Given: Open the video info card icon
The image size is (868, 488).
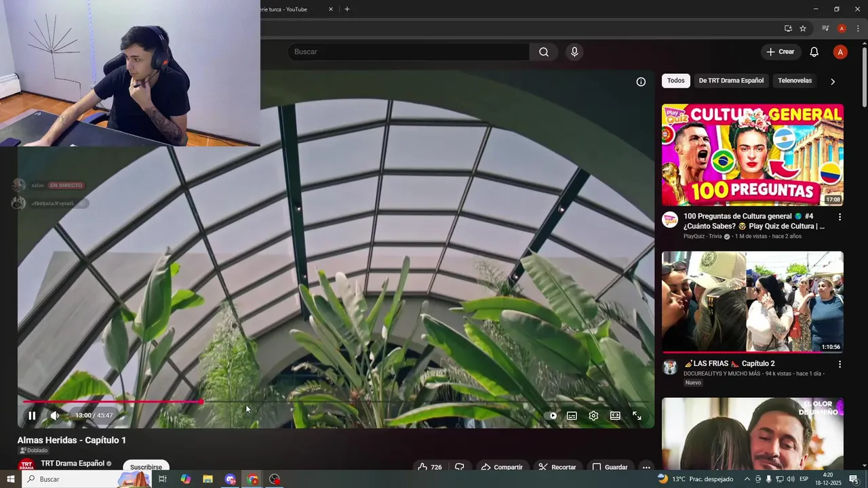Looking at the screenshot, I should 641,82.
